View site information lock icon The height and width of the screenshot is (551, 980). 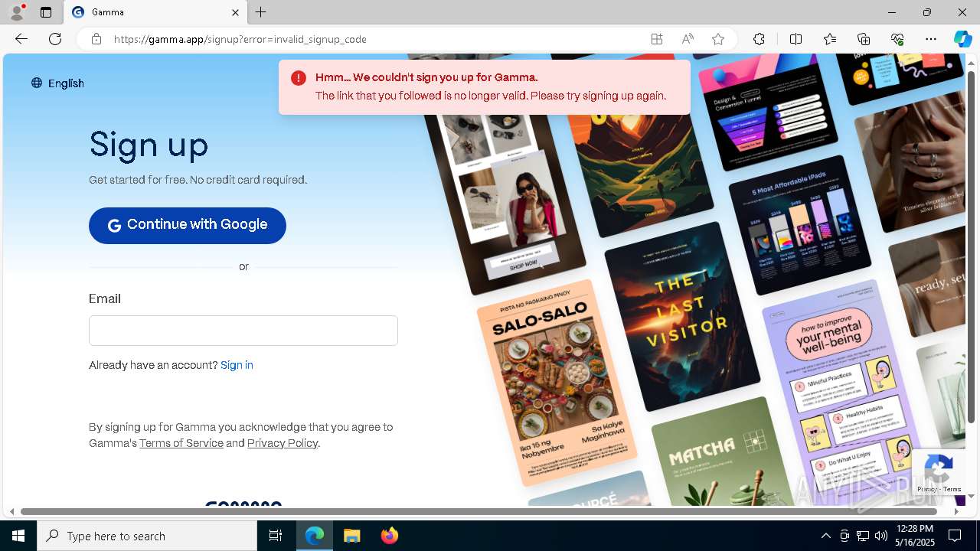pos(96,39)
